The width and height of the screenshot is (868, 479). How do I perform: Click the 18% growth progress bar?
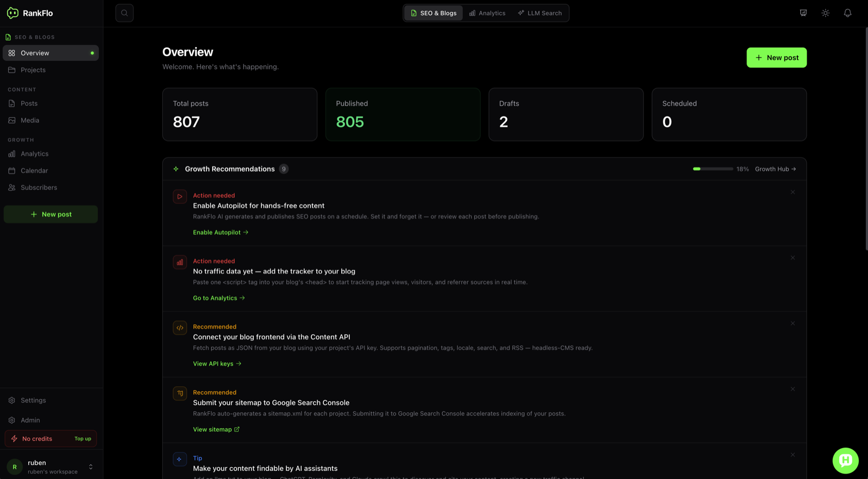coord(713,169)
